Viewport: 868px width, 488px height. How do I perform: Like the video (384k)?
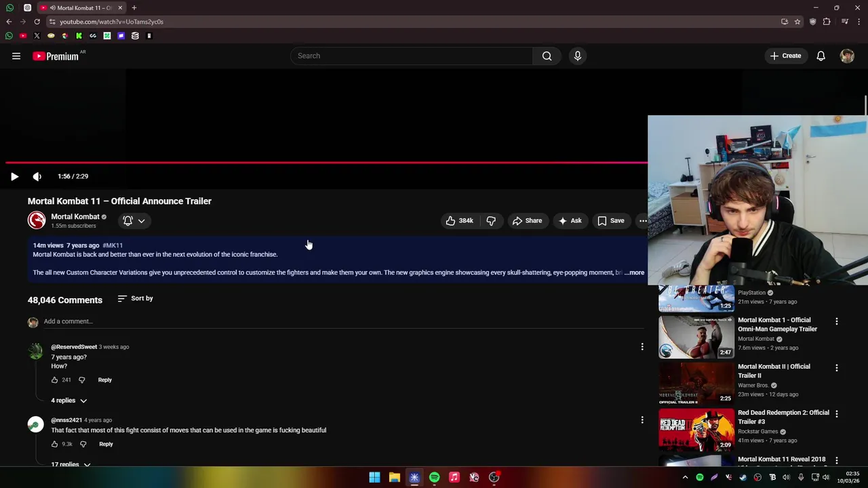tap(459, 220)
